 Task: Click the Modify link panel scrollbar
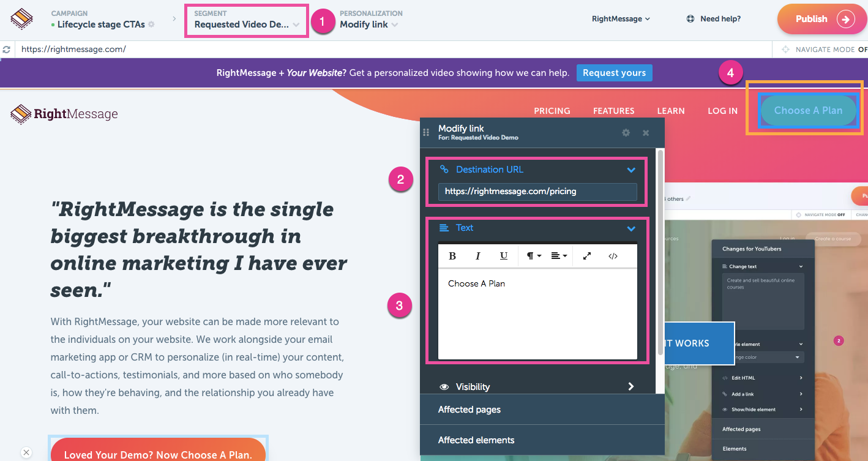(660, 252)
